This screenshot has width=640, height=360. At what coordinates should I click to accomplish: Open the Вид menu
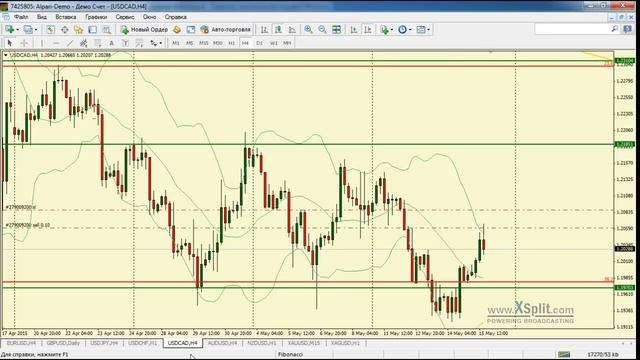point(42,17)
